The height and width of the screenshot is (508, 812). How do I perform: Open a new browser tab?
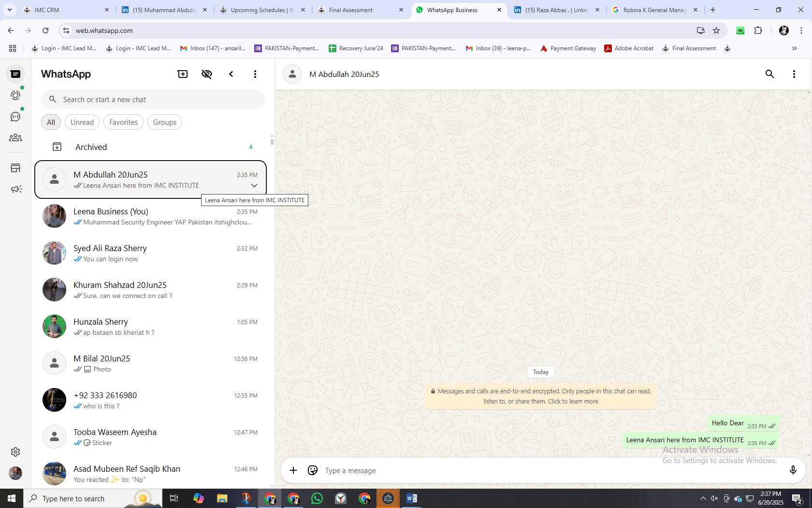712,10
